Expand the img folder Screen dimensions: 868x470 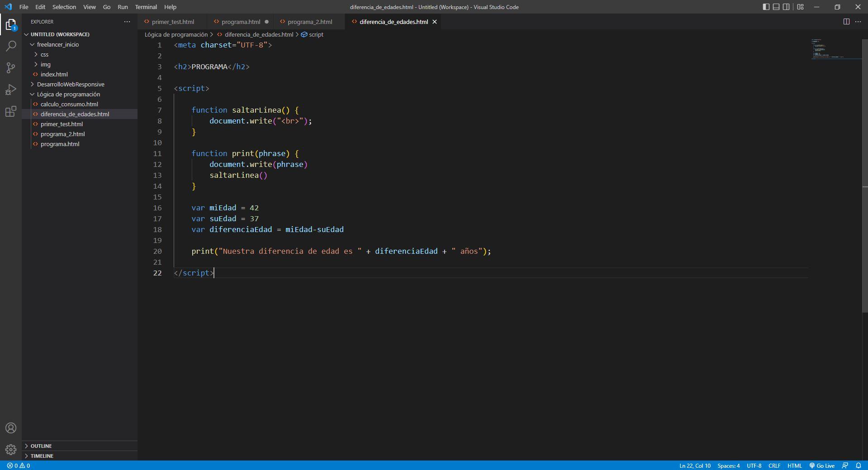coord(80,64)
